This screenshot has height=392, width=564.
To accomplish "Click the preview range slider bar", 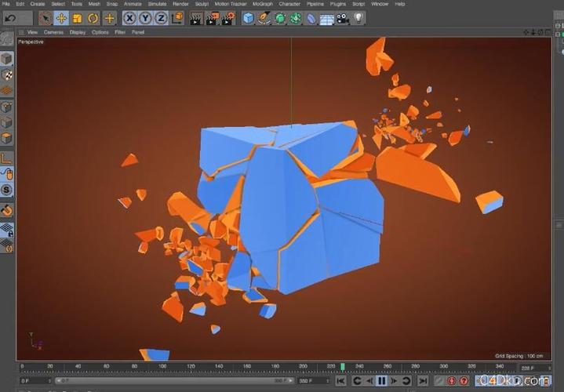I will click(175, 380).
